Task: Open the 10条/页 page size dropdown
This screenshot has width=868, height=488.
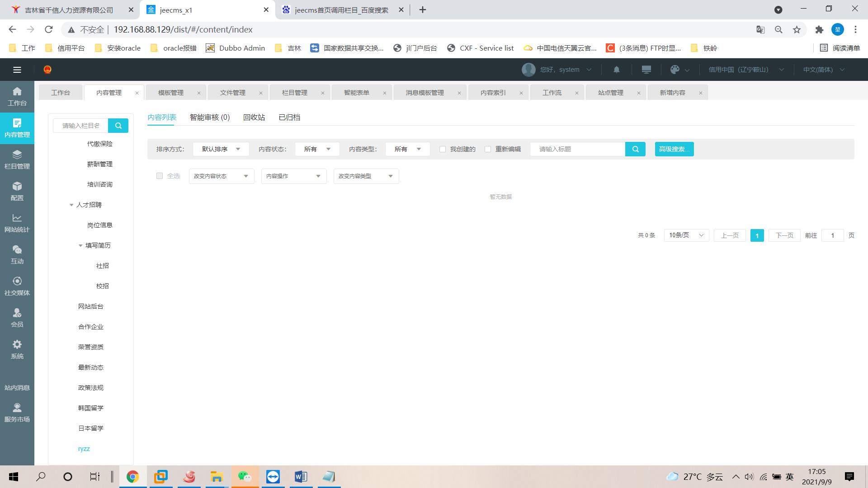Action: tap(686, 235)
